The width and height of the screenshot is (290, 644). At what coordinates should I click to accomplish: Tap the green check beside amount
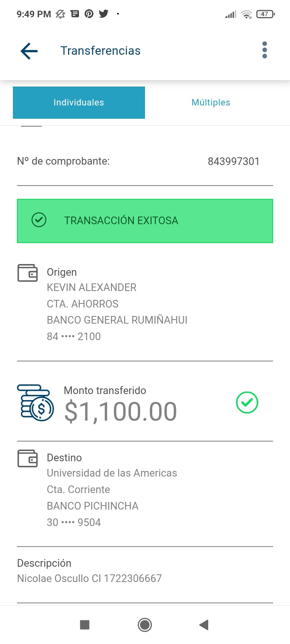(247, 402)
